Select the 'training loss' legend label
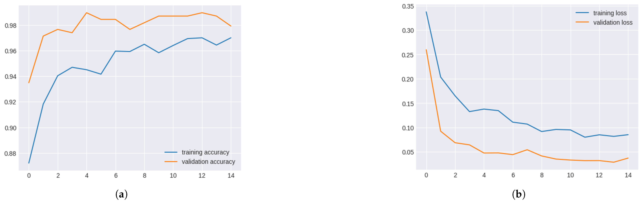644x204 pixels. 610,13
